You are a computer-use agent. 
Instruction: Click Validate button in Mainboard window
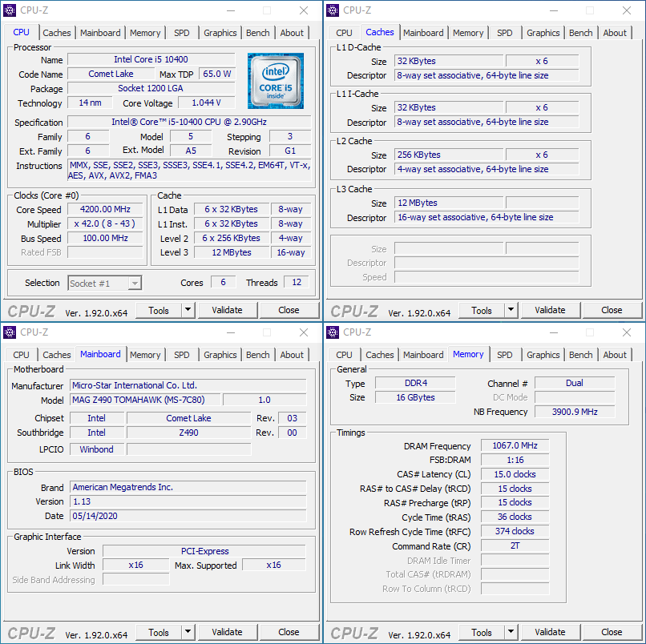pyautogui.click(x=227, y=632)
